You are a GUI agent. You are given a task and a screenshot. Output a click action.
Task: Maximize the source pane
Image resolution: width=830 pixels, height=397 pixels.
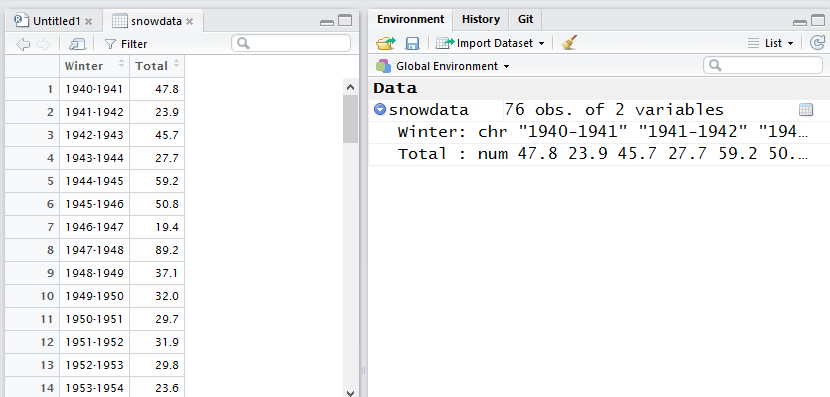tap(345, 21)
